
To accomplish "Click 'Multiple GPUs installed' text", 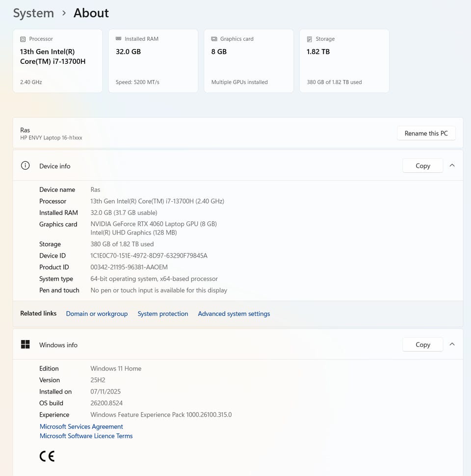I will tap(239, 82).
